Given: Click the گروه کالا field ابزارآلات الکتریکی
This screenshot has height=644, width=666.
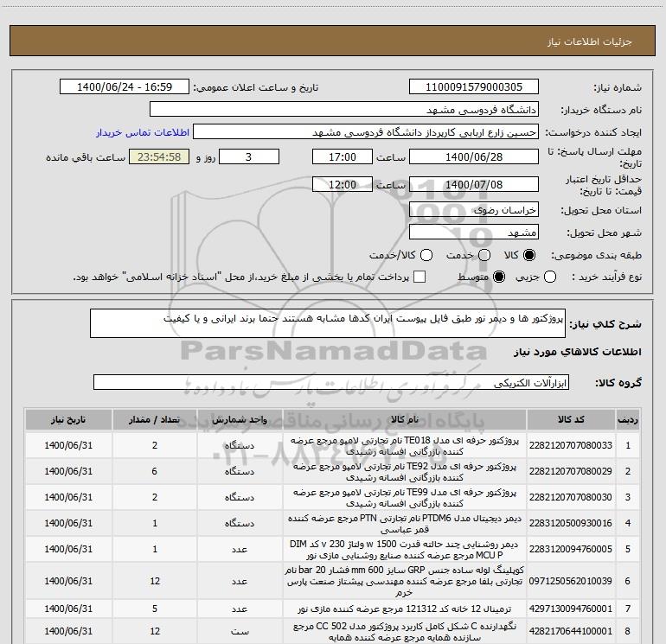Looking at the screenshot, I should [331, 382].
